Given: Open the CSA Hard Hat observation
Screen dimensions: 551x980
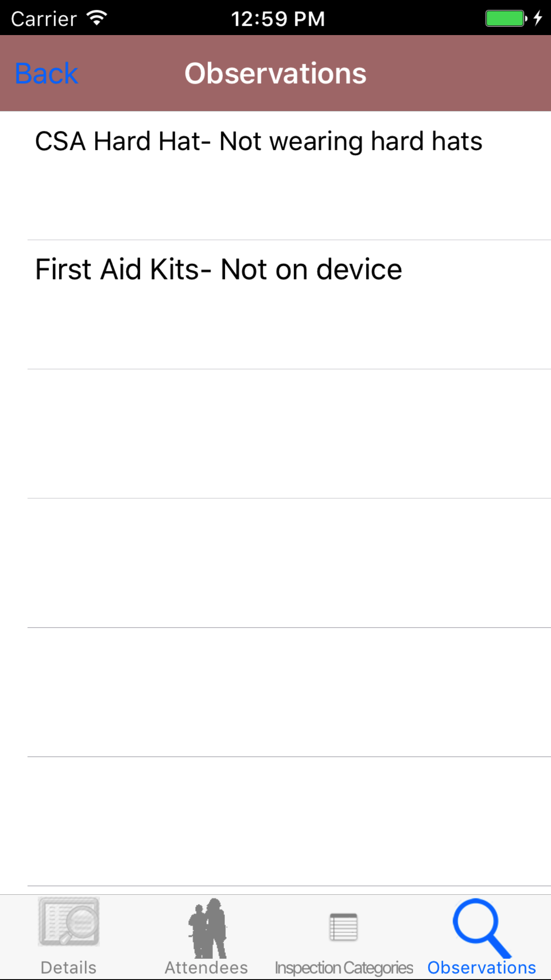Looking at the screenshot, I should [x=259, y=142].
